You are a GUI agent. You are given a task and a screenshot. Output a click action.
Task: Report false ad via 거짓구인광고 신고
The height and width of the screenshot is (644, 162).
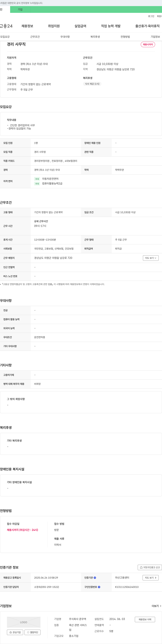pyautogui.click(x=150, y=568)
